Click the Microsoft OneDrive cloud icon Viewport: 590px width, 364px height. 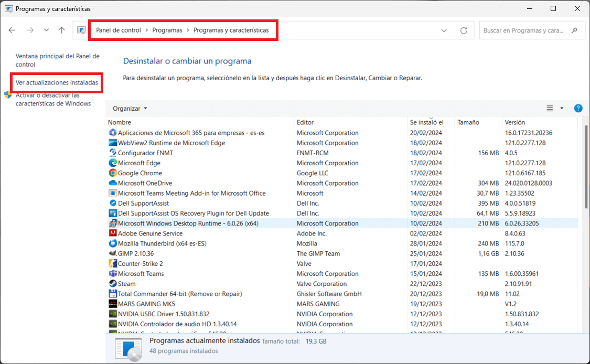pyautogui.click(x=113, y=183)
